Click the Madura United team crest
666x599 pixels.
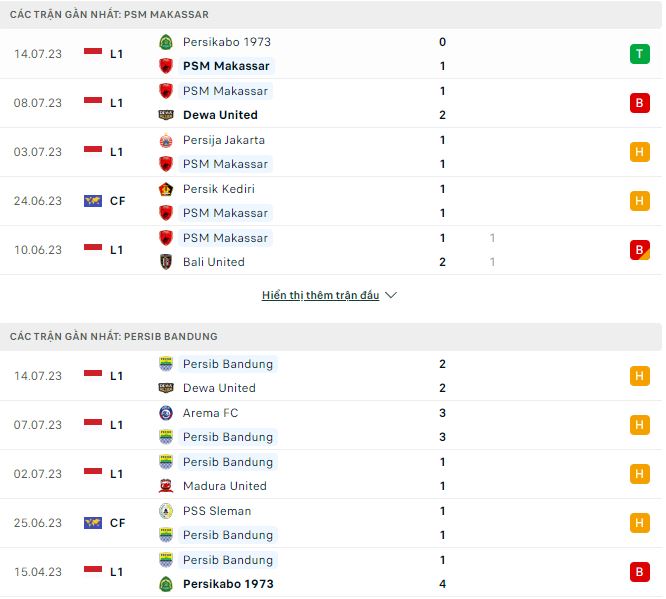tap(166, 486)
